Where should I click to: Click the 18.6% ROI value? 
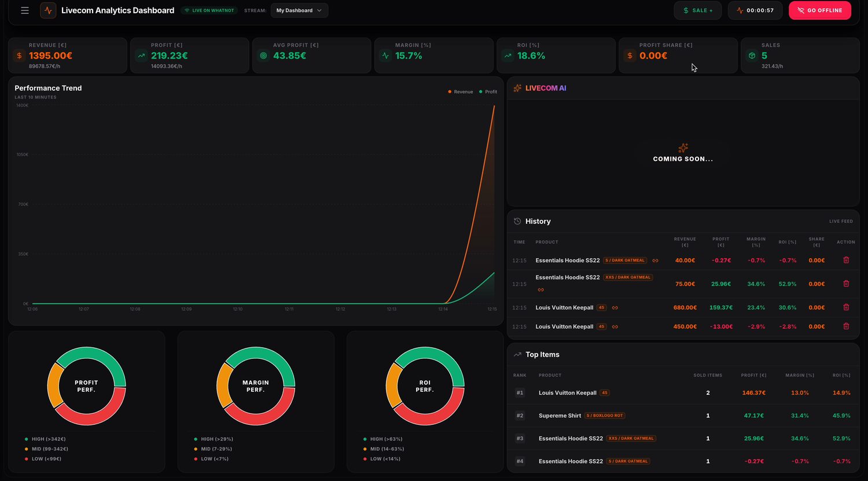point(531,56)
